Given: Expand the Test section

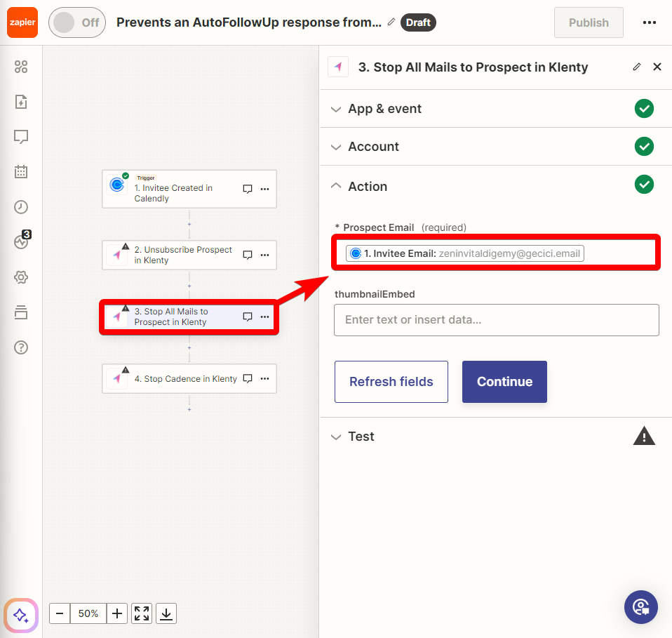Looking at the screenshot, I should coord(496,437).
